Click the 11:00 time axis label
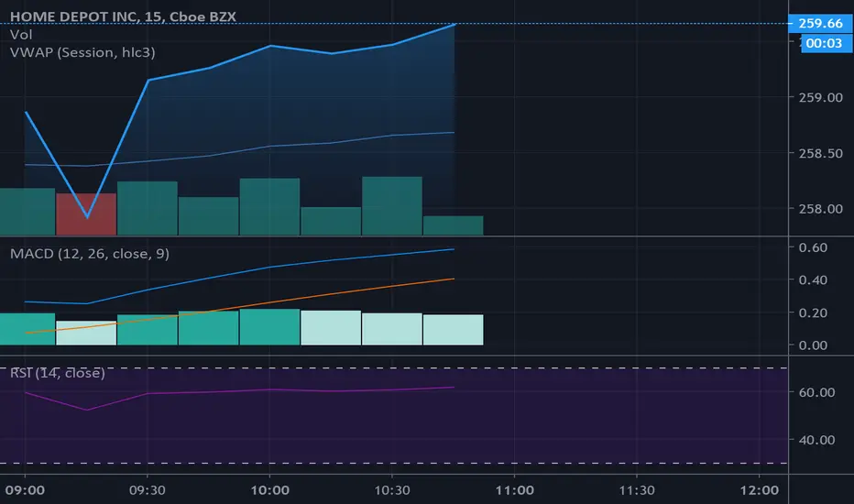 pyautogui.click(x=514, y=490)
